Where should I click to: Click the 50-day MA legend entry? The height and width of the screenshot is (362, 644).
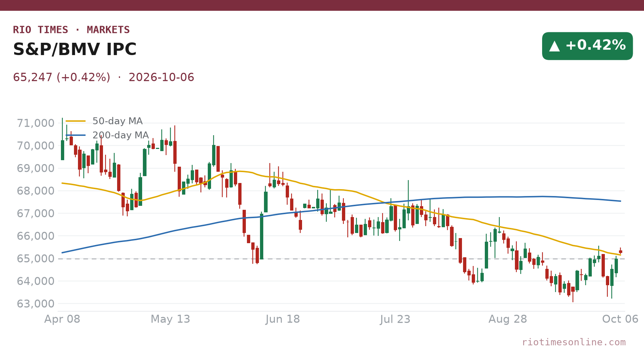point(104,121)
